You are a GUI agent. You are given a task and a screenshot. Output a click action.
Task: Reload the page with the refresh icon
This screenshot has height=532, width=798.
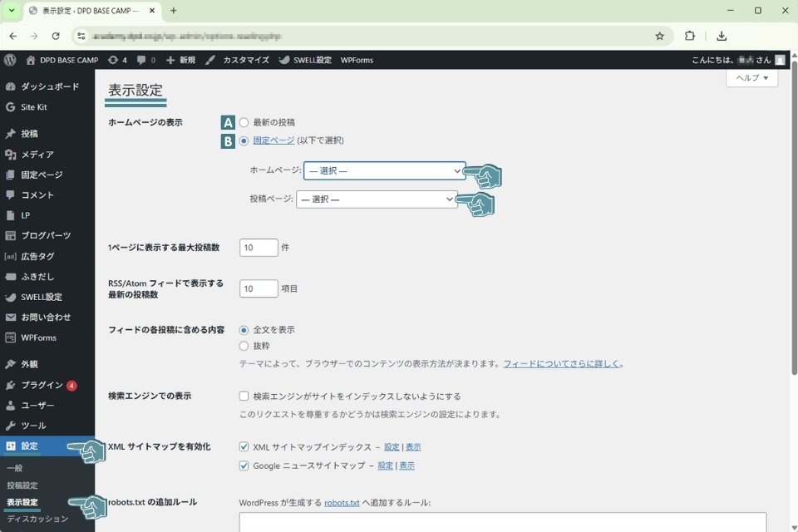(55, 36)
